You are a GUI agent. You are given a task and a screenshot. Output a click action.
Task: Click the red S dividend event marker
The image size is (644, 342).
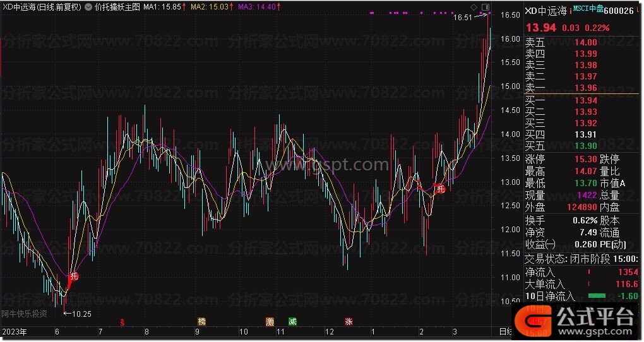[x=122, y=322]
